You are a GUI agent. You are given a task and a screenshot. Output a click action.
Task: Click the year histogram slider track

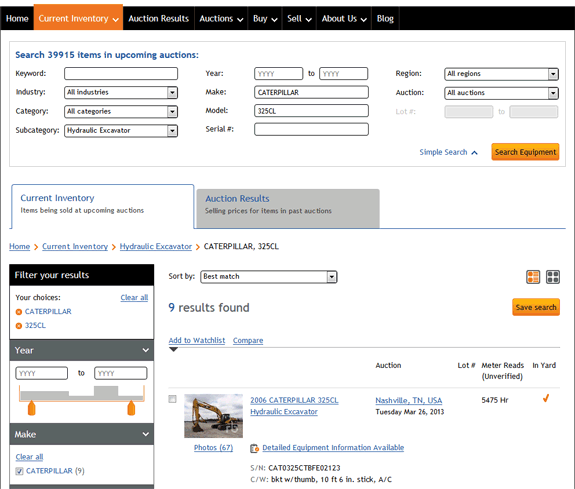coord(82,393)
